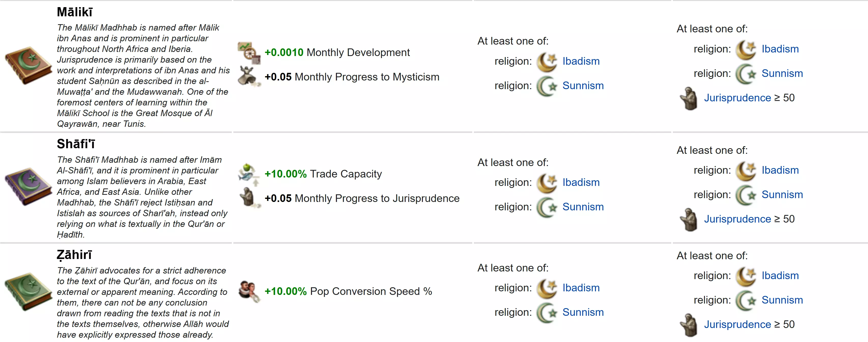Click the Shāfi'ī heading text
The width and height of the screenshot is (868, 342).
(x=76, y=144)
